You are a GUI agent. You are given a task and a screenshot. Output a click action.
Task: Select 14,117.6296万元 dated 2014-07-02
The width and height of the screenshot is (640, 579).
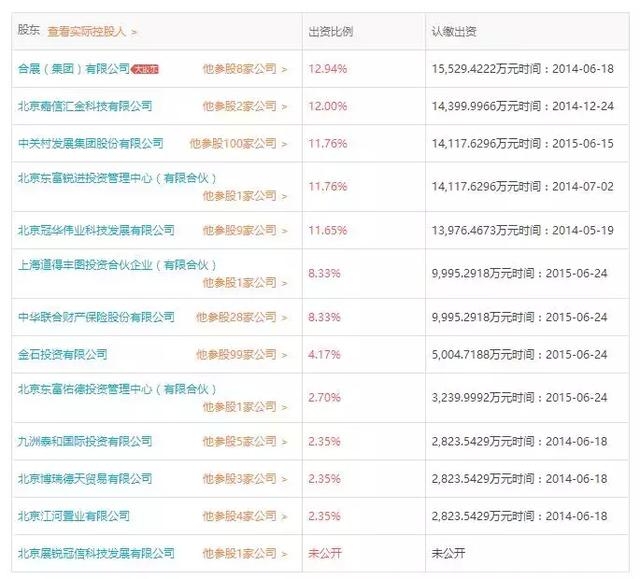tap(522, 186)
